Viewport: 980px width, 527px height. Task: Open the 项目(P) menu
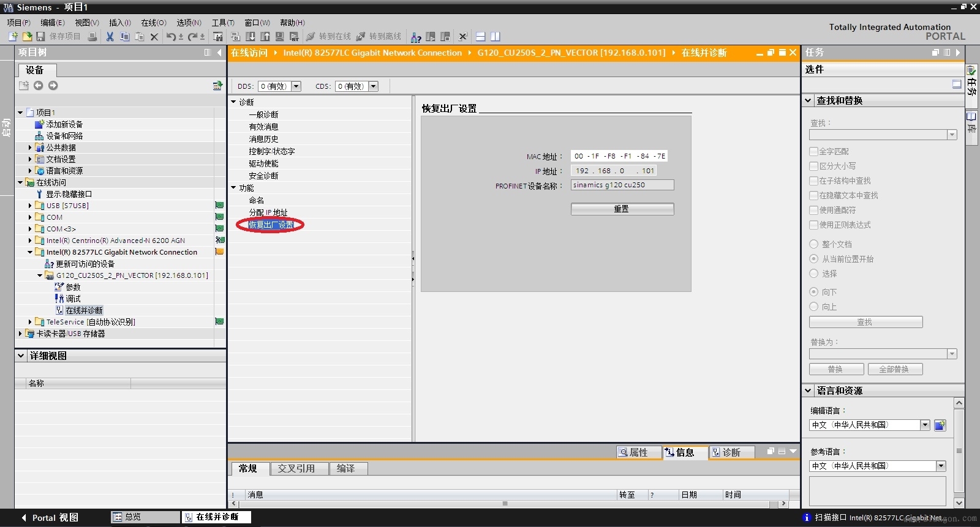coord(18,23)
